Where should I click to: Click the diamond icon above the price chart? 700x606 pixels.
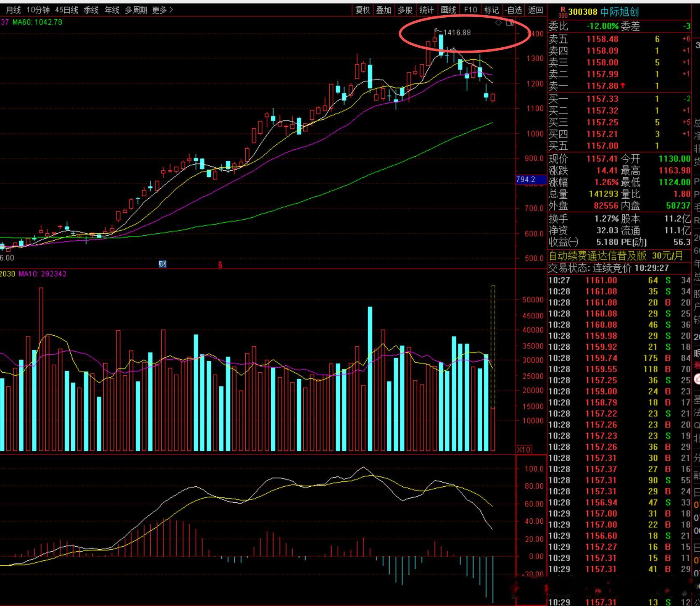click(498, 23)
